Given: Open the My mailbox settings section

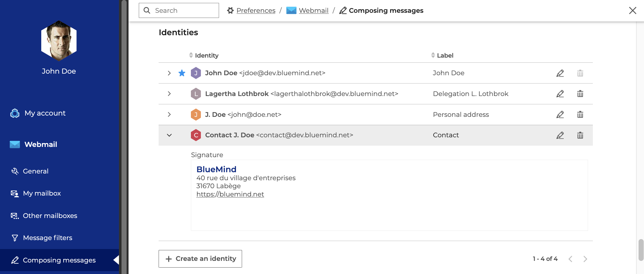Looking at the screenshot, I should tap(42, 193).
